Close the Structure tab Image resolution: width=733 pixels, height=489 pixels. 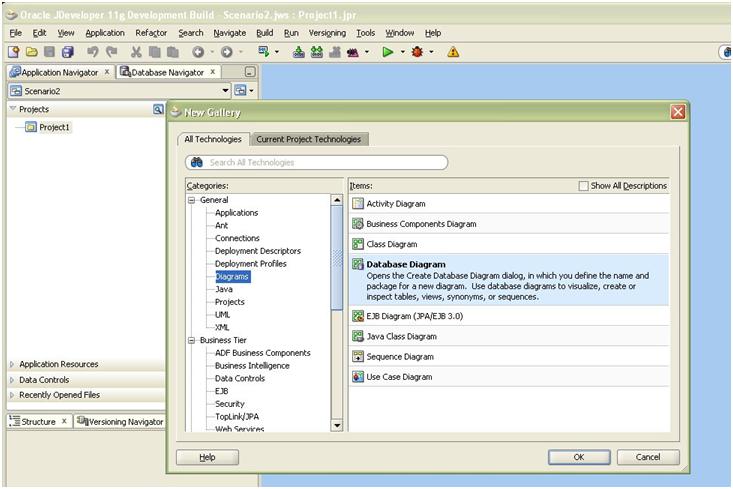pyautogui.click(x=64, y=421)
